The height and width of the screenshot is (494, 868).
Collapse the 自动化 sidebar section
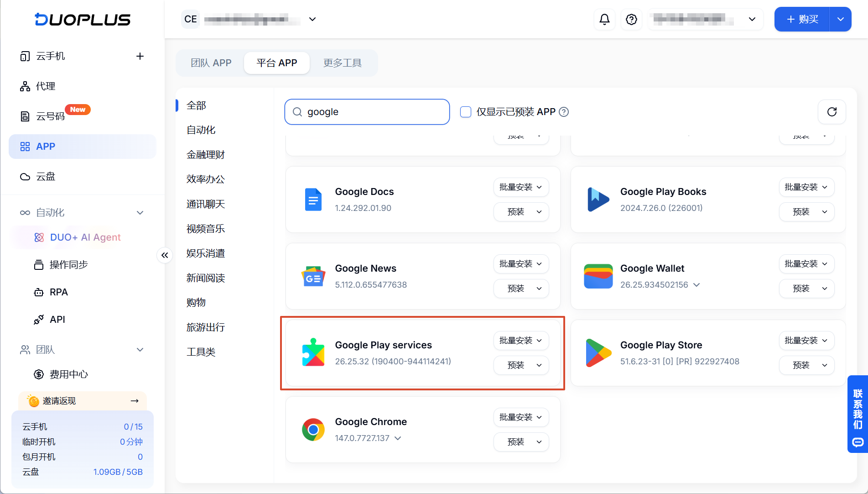140,213
